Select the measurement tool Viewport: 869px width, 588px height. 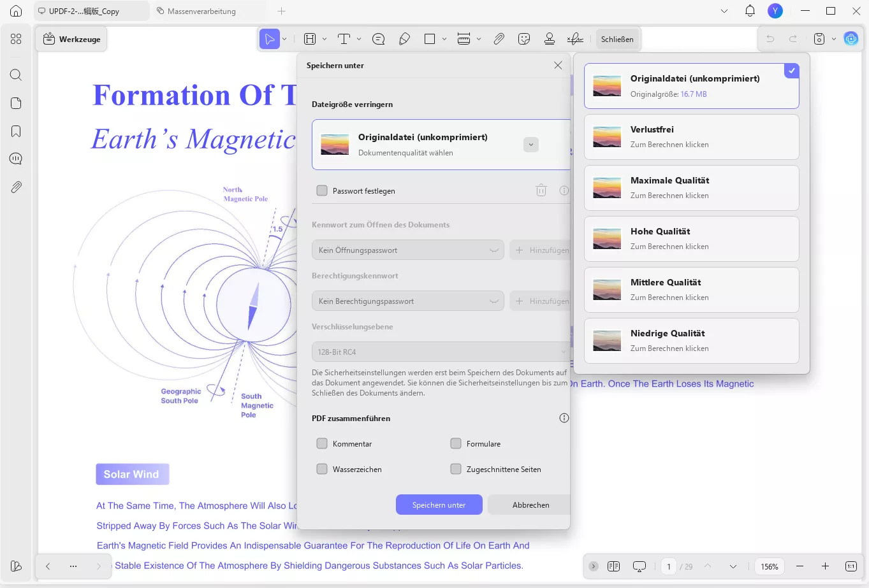coord(464,39)
